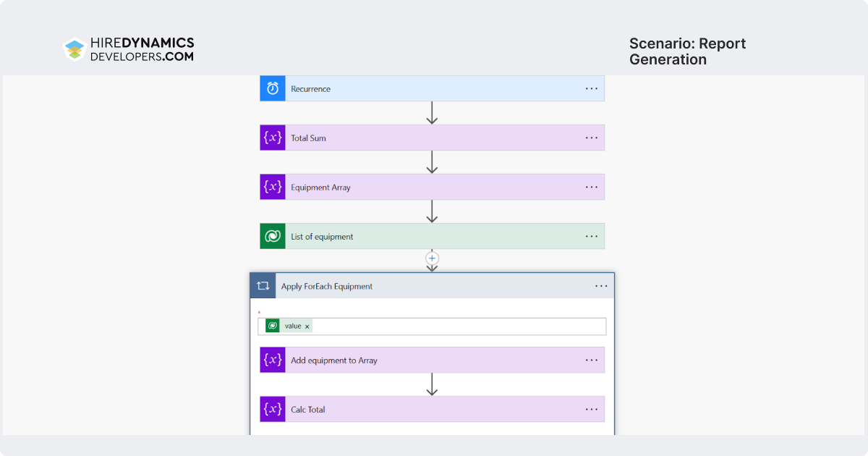Click the Total Sum variable icon
Image resolution: width=868 pixels, height=456 pixels.
273,138
